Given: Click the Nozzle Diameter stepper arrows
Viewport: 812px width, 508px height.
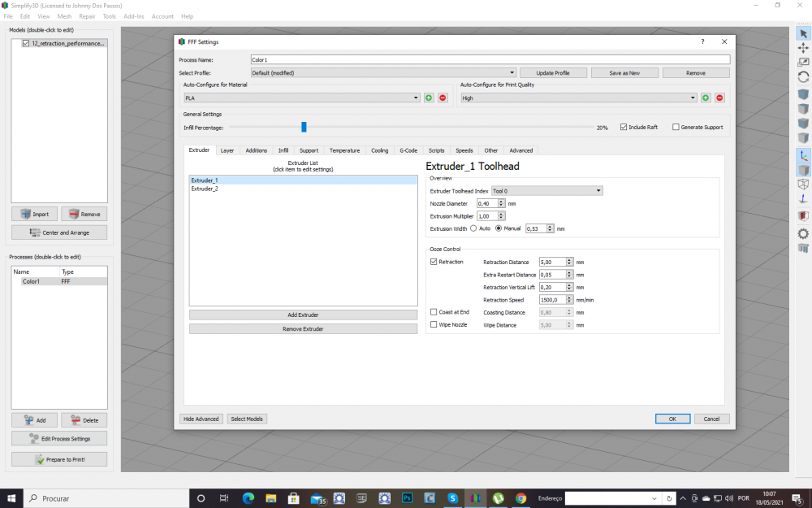Looking at the screenshot, I should click(501, 204).
